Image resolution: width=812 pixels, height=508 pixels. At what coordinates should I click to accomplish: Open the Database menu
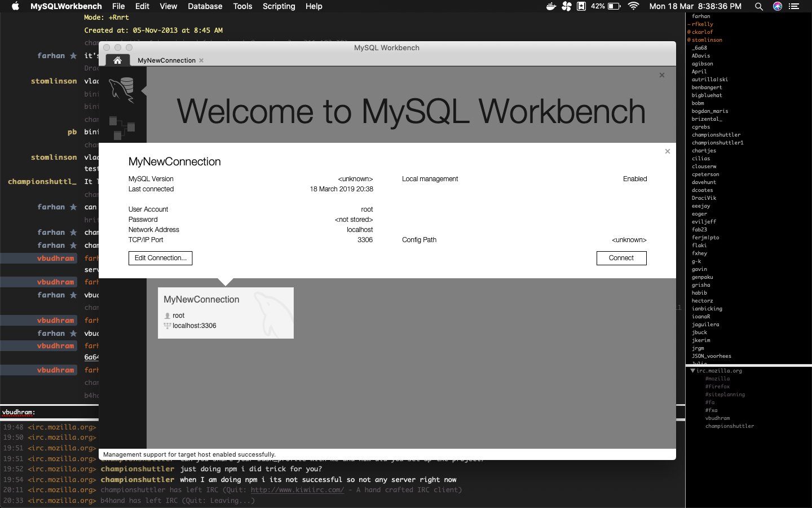(x=205, y=6)
